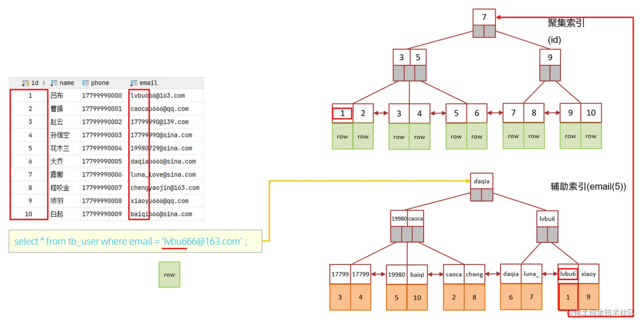Select the name cell '程咬金'

60,188
